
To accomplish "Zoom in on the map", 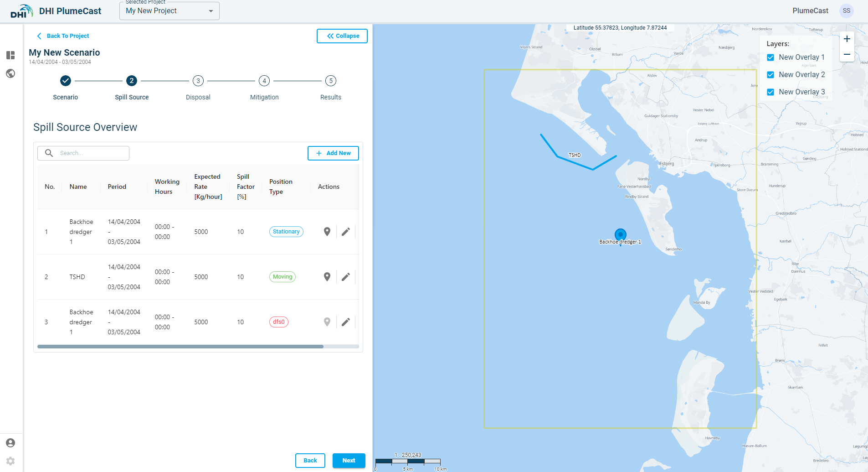I will (x=847, y=39).
